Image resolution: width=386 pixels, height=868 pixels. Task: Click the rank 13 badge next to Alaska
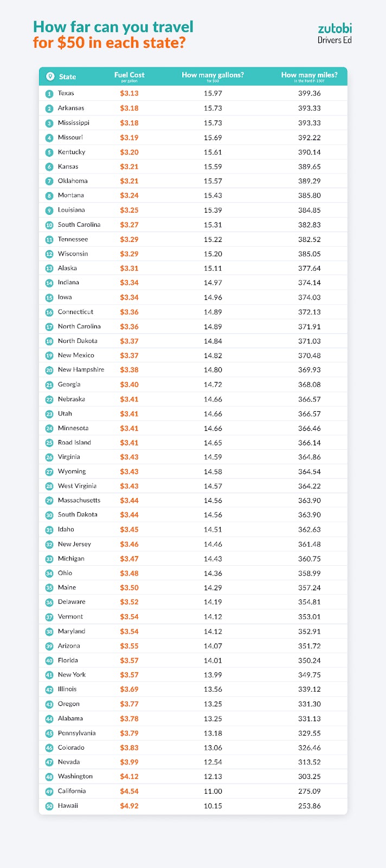(x=49, y=269)
